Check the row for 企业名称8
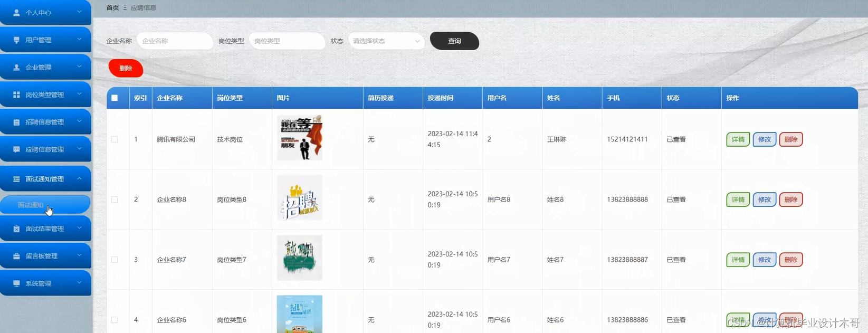 coord(115,199)
